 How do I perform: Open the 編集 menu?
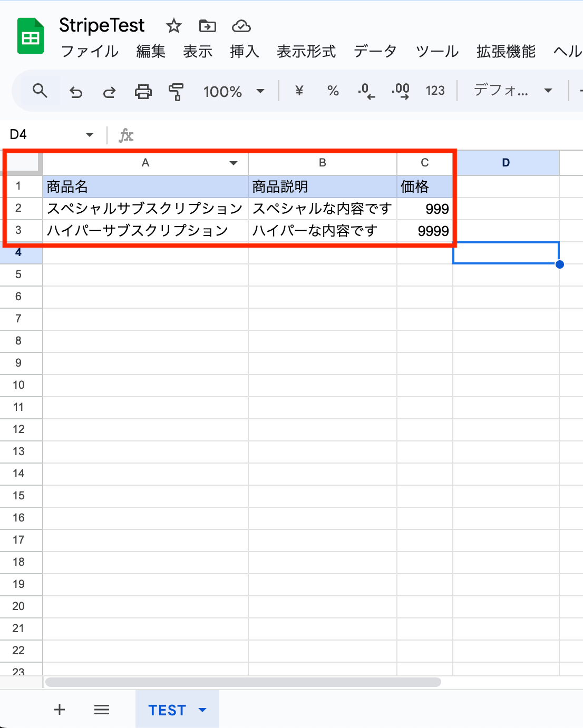(x=151, y=52)
